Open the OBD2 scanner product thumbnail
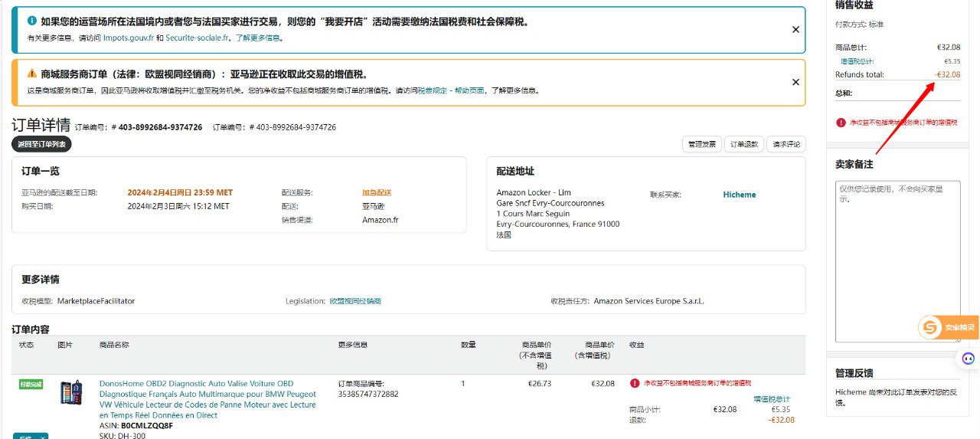Screen dimensions: 980x439 71,393
